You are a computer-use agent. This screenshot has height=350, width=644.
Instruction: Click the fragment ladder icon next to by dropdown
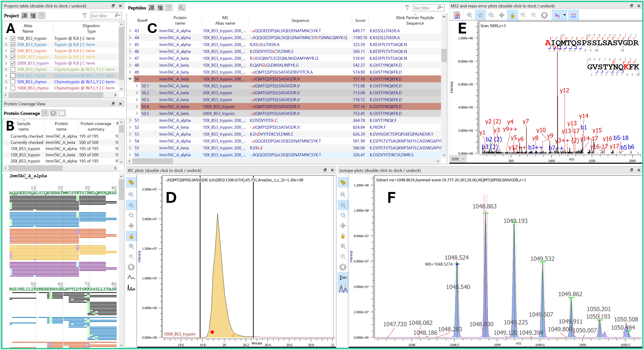[573, 15]
